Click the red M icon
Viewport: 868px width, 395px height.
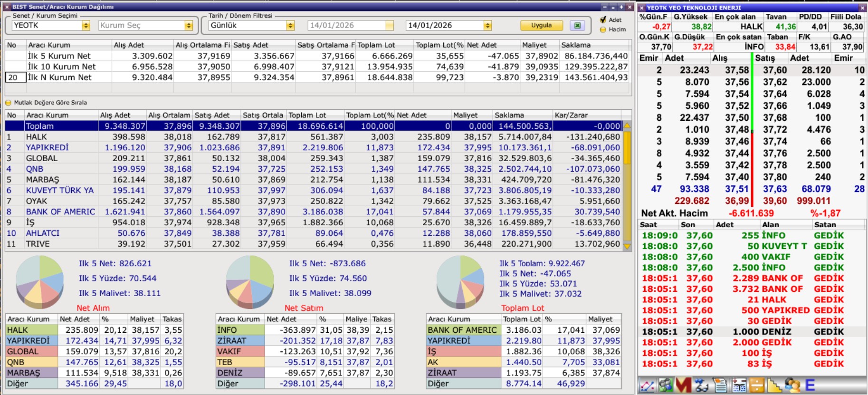point(683,385)
